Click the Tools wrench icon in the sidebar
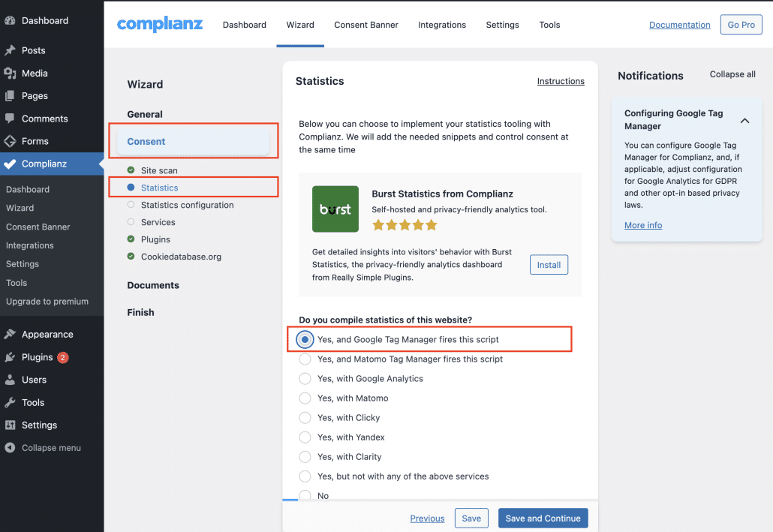773x532 pixels. (10, 402)
